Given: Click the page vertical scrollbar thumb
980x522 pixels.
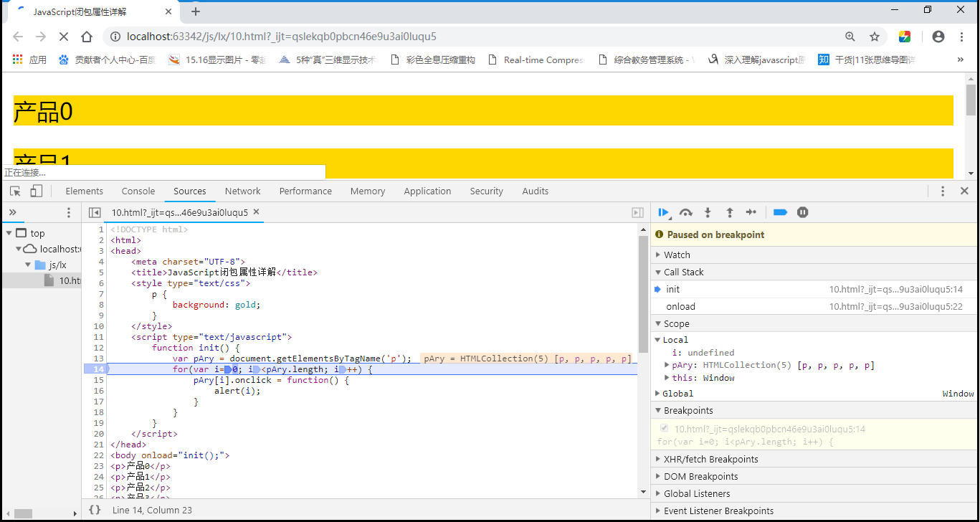Looking at the screenshot, I should pos(971,99).
